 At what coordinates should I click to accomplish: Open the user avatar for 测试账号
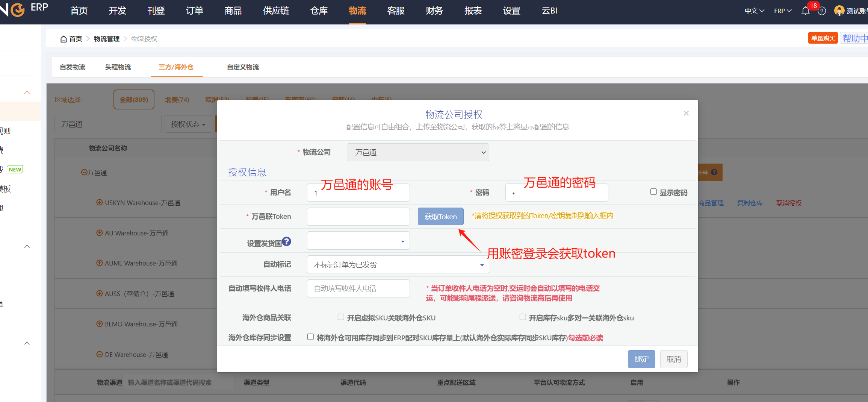click(839, 11)
